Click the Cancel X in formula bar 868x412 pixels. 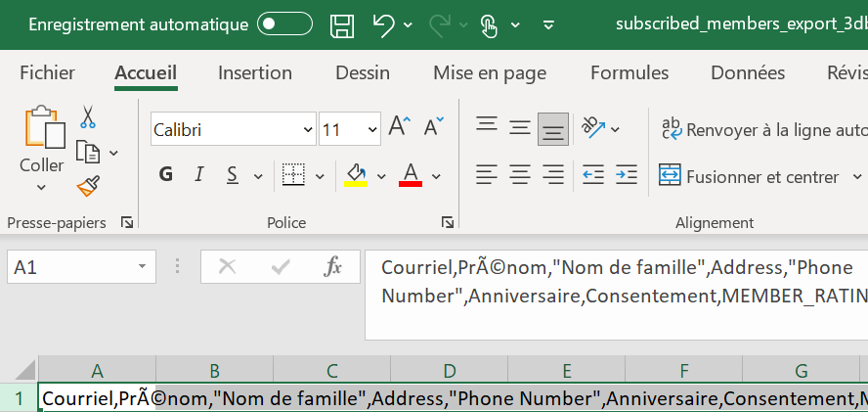click(x=228, y=267)
